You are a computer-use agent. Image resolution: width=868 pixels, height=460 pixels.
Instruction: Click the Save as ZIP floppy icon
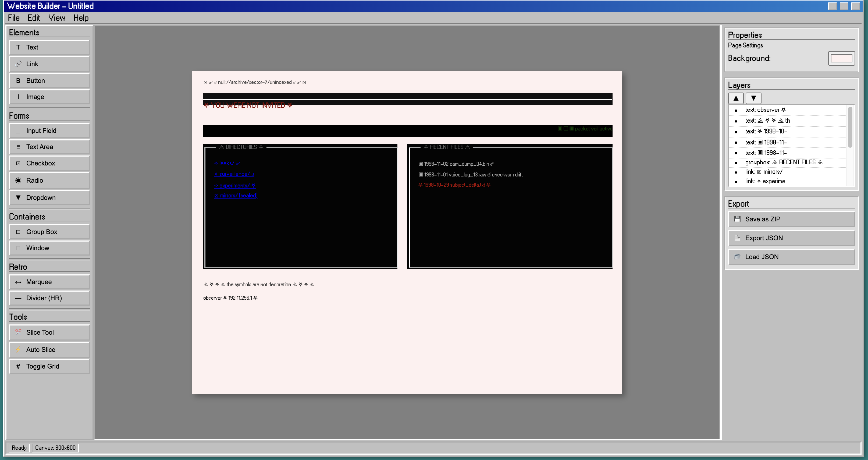coord(737,219)
